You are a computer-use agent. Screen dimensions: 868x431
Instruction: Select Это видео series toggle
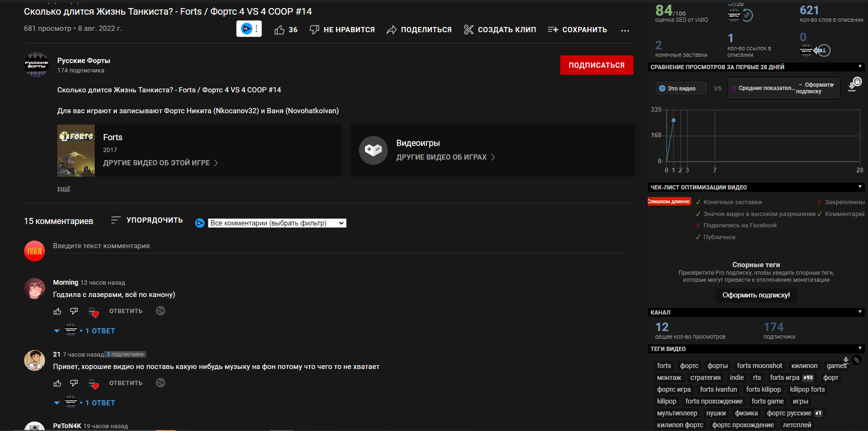tap(681, 89)
